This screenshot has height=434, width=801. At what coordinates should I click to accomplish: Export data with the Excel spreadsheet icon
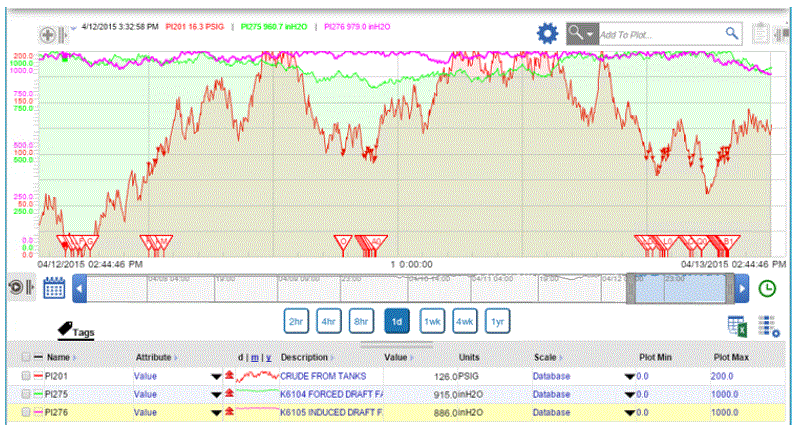(737, 327)
